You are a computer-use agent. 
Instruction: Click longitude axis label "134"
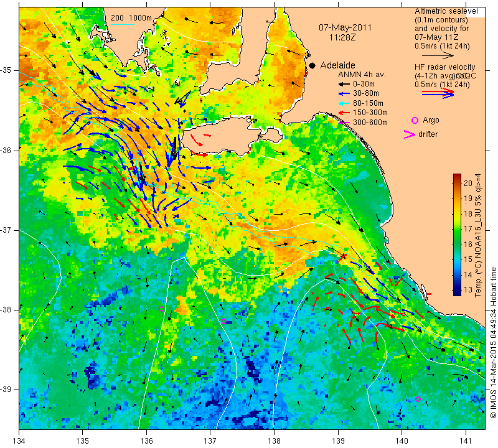click(19, 441)
